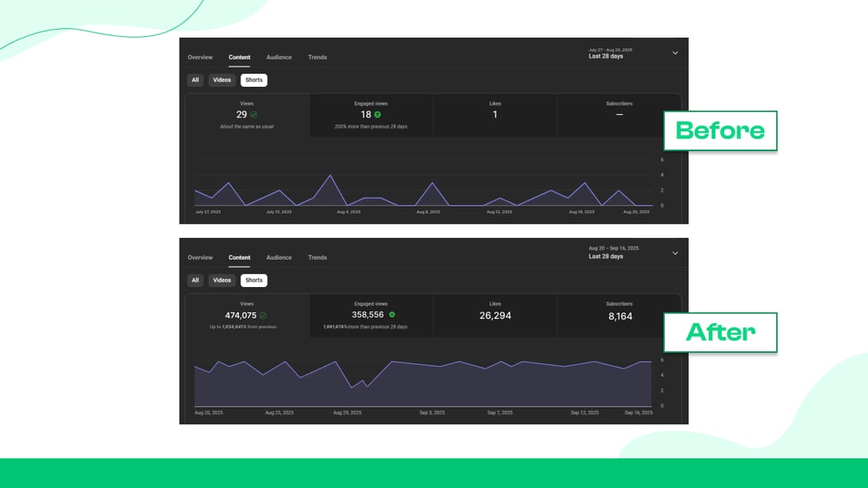This screenshot has height=488, width=868.
Task: Expand the Aug 20 – Sep 16 date range chevron
Action: point(675,253)
